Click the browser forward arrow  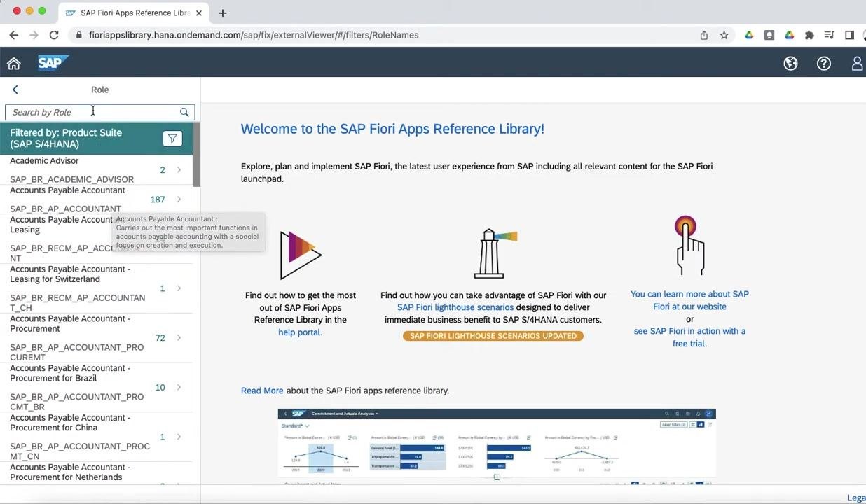pos(34,35)
